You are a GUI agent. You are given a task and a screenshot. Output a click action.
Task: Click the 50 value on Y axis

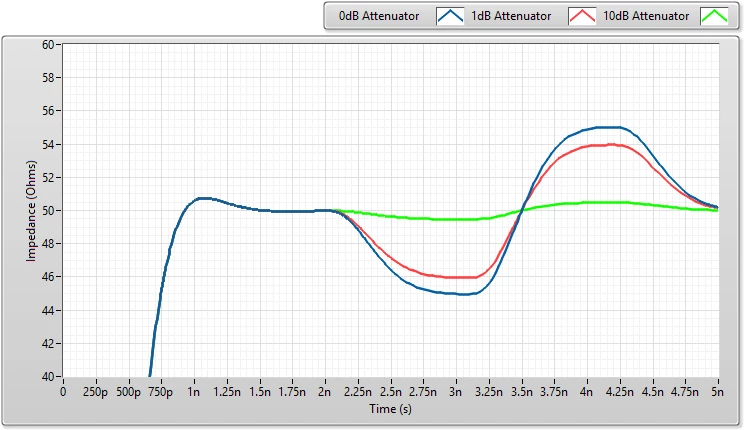click(x=48, y=211)
